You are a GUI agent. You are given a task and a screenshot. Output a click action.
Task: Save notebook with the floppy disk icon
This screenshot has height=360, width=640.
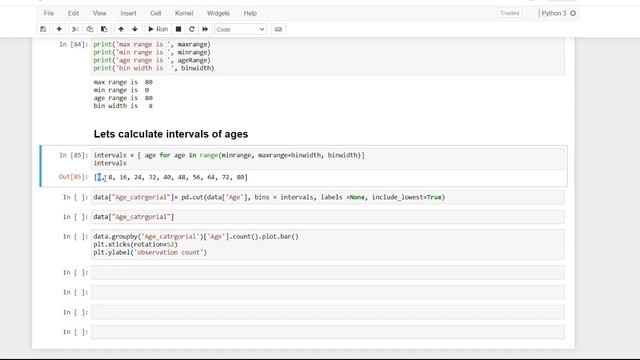(43, 29)
